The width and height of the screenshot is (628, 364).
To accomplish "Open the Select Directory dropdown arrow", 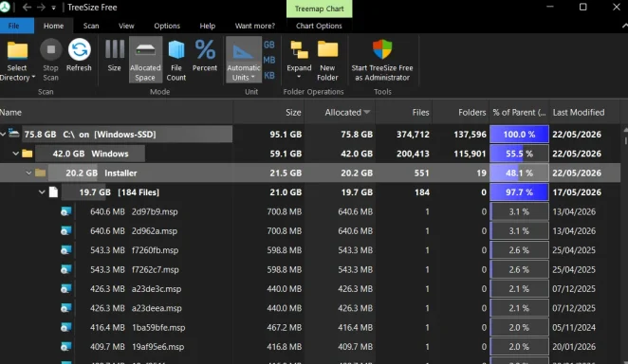I will click(x=33, y=77).
